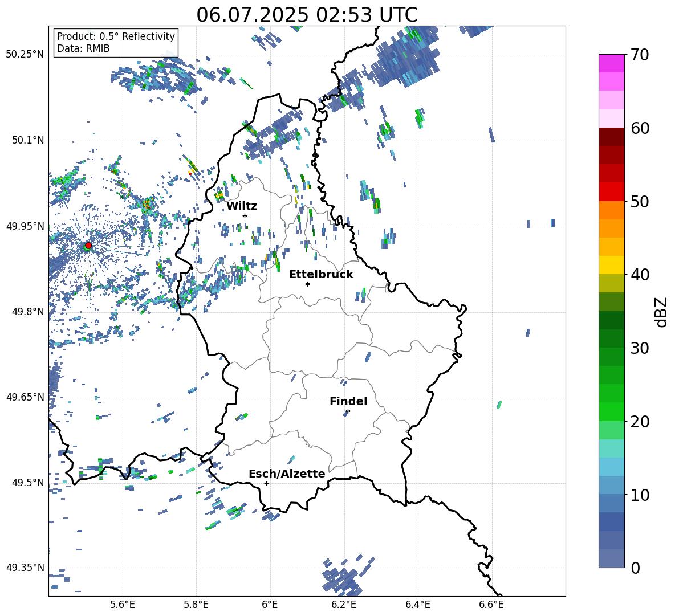675x616 pixels.
Task: Click the 6.2°E longitude label
Action: tap(344, 605)
